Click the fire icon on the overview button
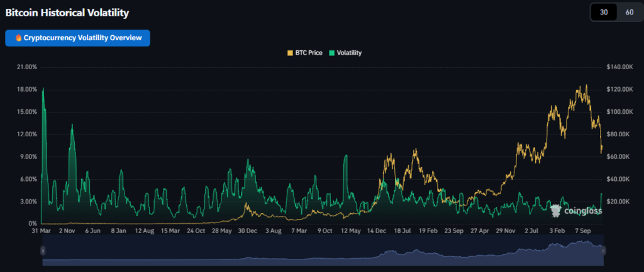The image size is (644, 272). [18, 38]
